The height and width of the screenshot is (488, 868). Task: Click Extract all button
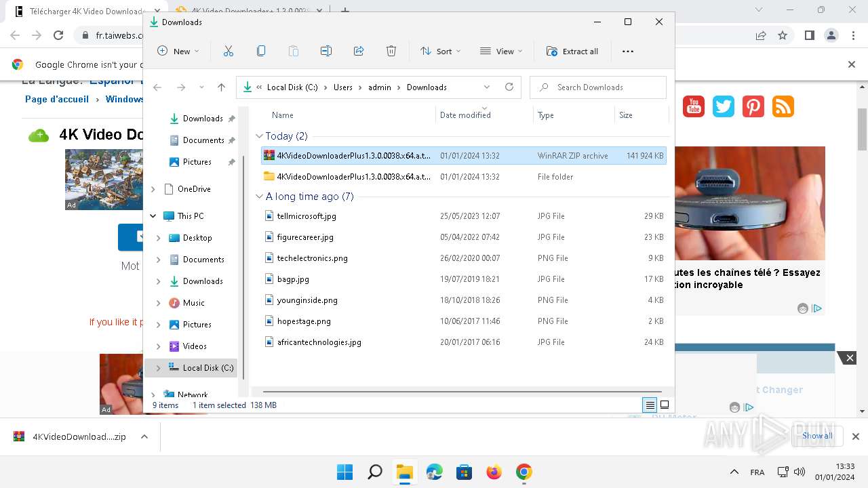tap(573, 51)
